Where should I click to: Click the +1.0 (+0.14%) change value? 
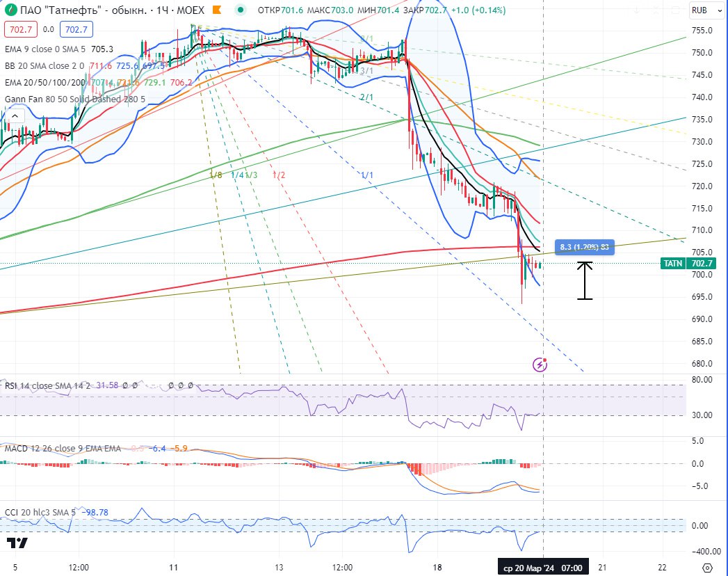[x=478, y=10]
